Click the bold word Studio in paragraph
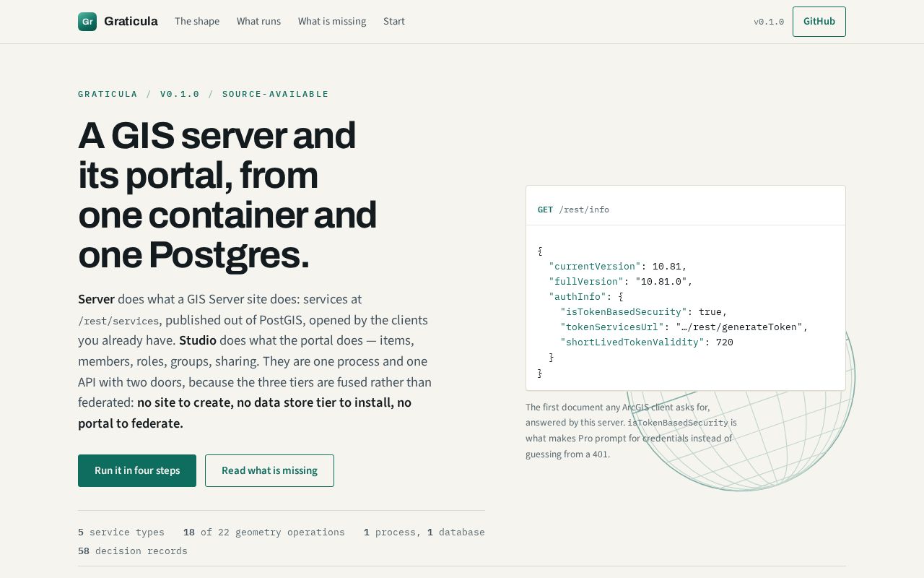 [198, 340]
